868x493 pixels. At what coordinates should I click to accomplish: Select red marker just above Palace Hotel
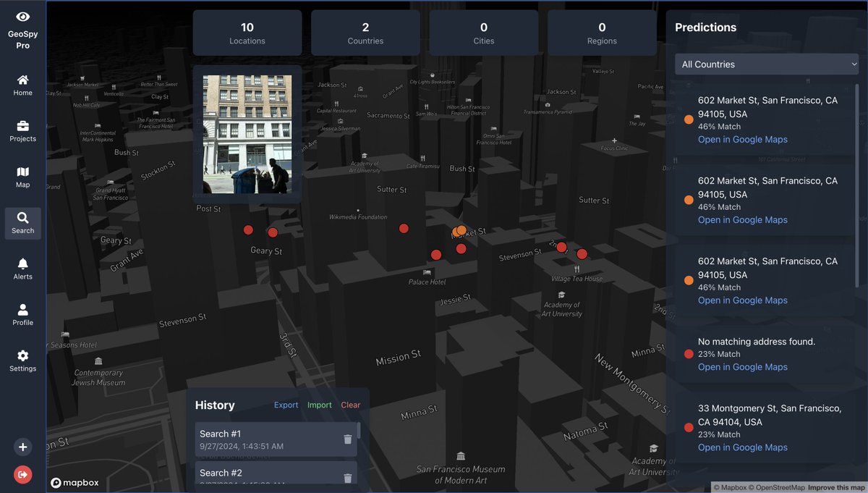(x=436, y=254)
